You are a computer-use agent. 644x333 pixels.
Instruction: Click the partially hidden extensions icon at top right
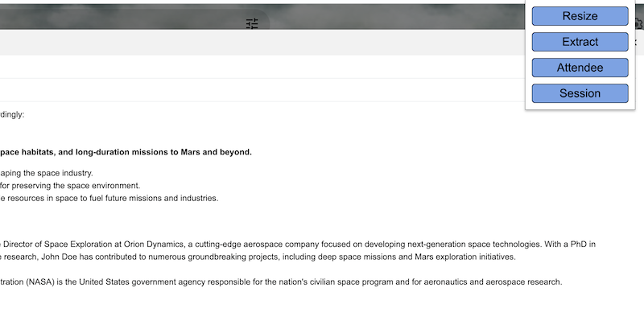pos(639,24)
